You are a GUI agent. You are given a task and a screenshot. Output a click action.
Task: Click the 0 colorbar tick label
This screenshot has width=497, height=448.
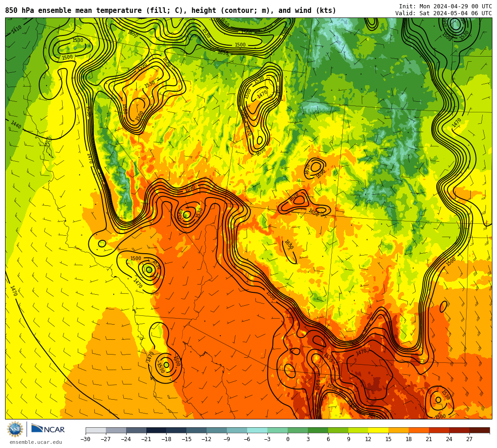click(x=288, y=439)
